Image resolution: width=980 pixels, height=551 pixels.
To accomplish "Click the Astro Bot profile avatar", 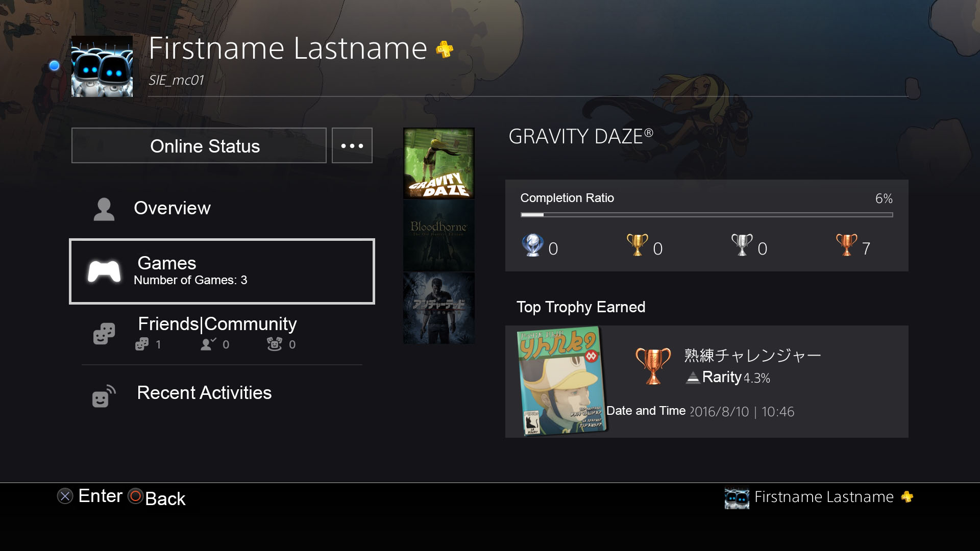I will click(102, 66).
